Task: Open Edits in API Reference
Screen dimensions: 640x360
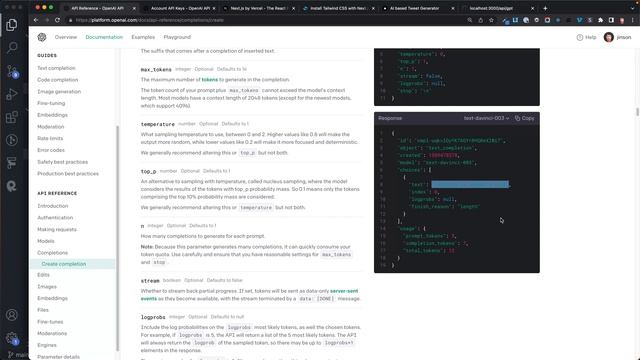Action: click(43, 275)
